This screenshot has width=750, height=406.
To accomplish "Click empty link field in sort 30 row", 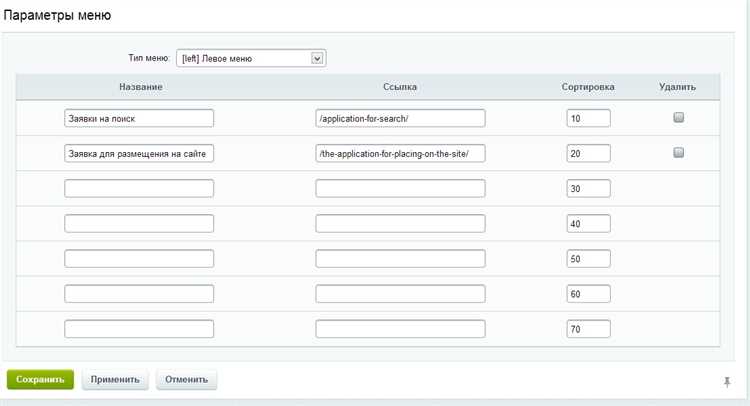I will pos(400,188).
